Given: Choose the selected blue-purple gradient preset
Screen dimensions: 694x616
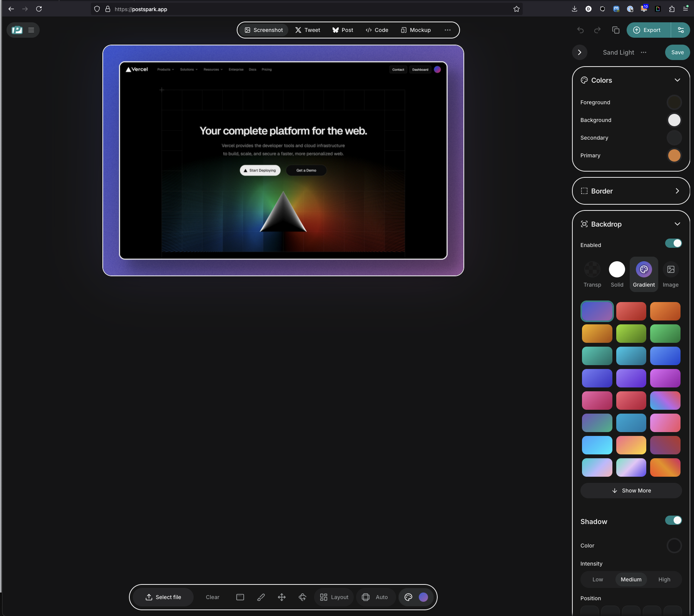Looking at the screenshot, I should coord(597,311).
